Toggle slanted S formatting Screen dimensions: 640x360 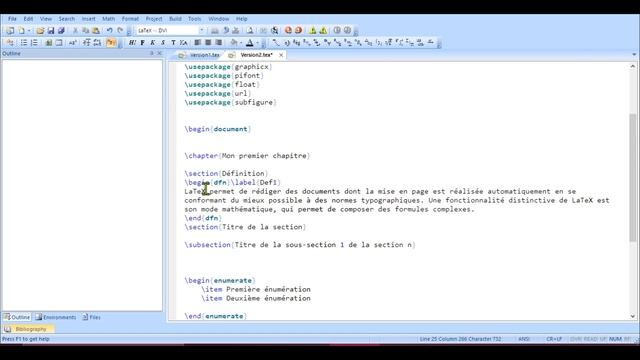point(163,42)
